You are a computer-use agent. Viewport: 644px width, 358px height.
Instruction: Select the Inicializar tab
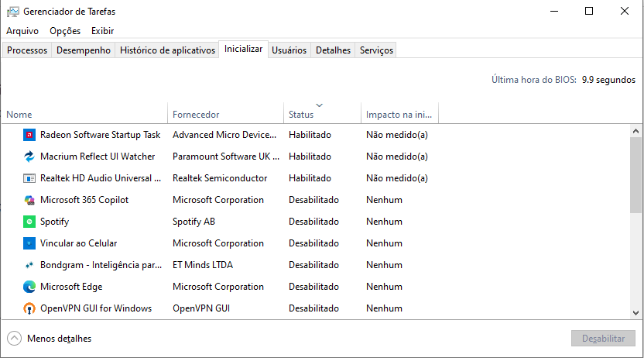[243, 49]
